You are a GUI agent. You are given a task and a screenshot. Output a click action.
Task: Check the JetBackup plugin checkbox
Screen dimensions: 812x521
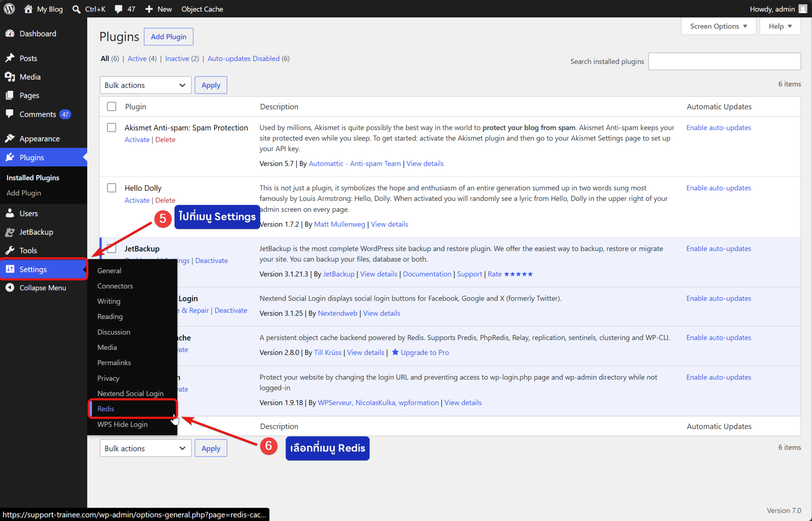tap(112, 248)
